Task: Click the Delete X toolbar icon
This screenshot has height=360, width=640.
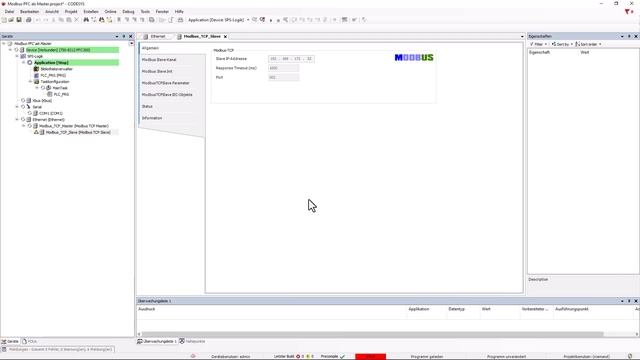Action: (x=76, y=20)
